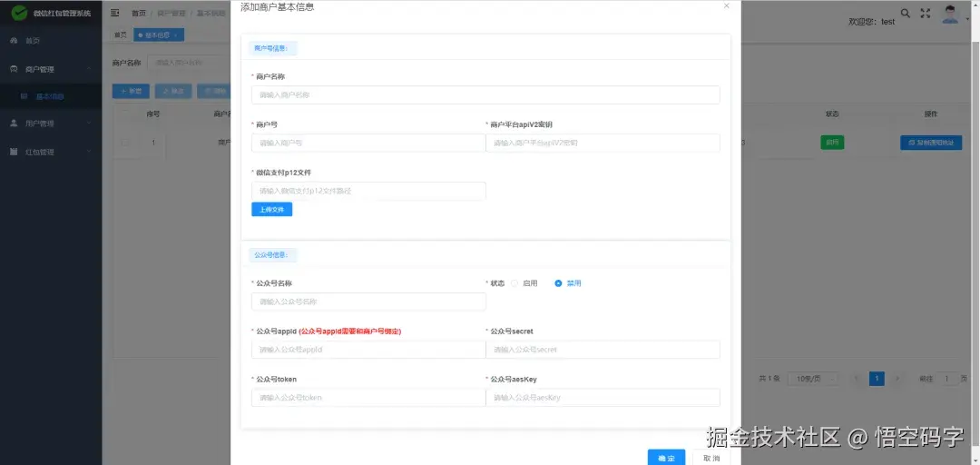Viewport: 980px width, 465px height.
Task: Focus the 公众号token input field
Action: pyautogui.click(x=368, y=398)
